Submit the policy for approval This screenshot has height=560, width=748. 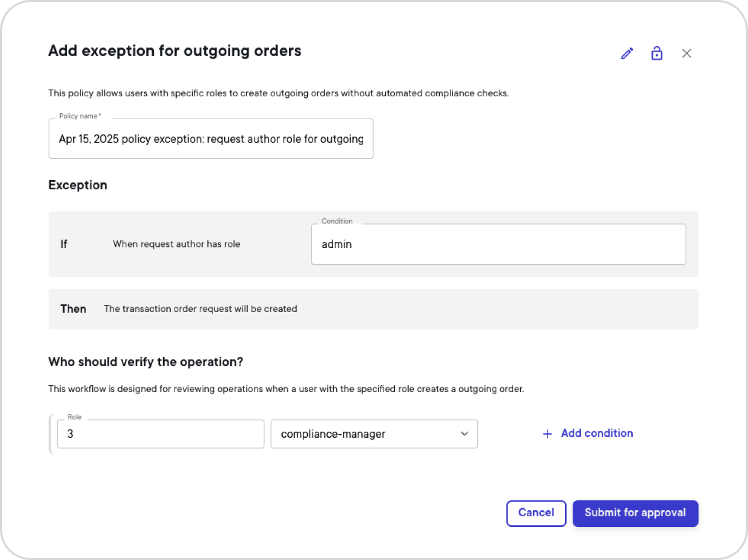click(635, 513)
